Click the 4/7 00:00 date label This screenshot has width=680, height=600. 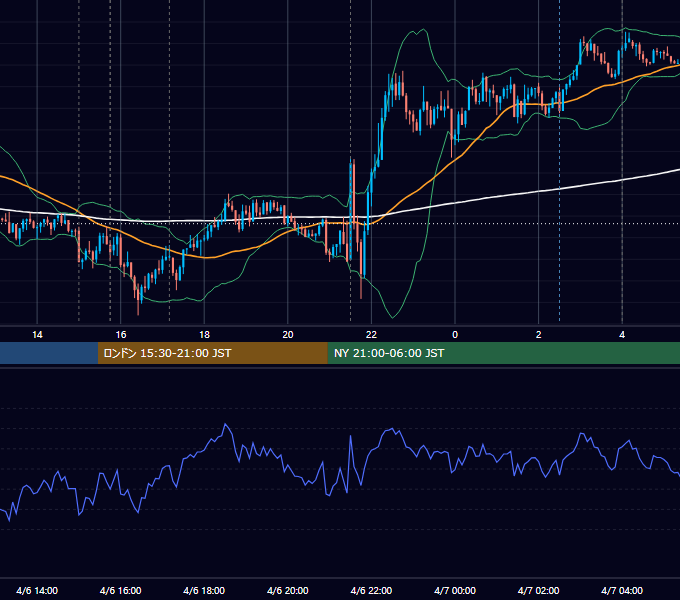(455, 590)
